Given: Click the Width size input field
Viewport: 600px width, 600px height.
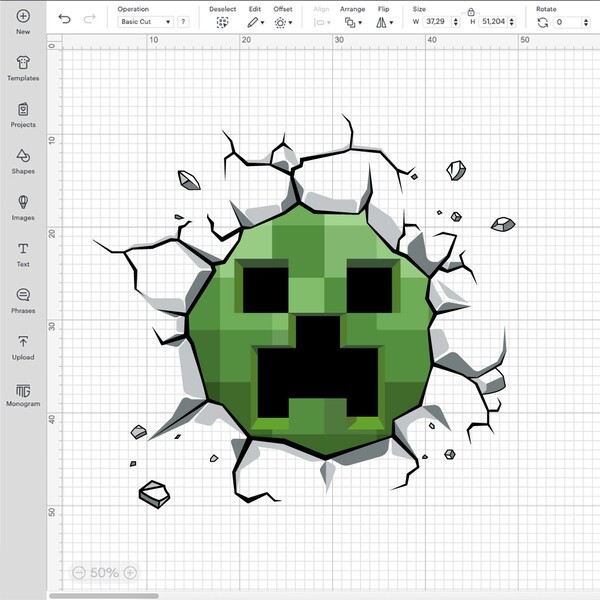Looking at the screenshot, I should (437, 22).
